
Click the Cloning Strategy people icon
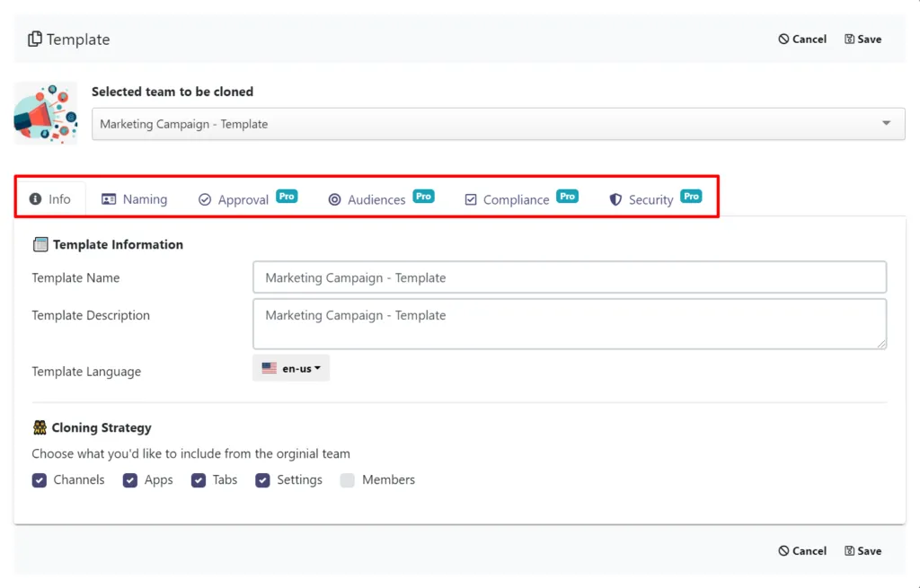coord(40,427)
